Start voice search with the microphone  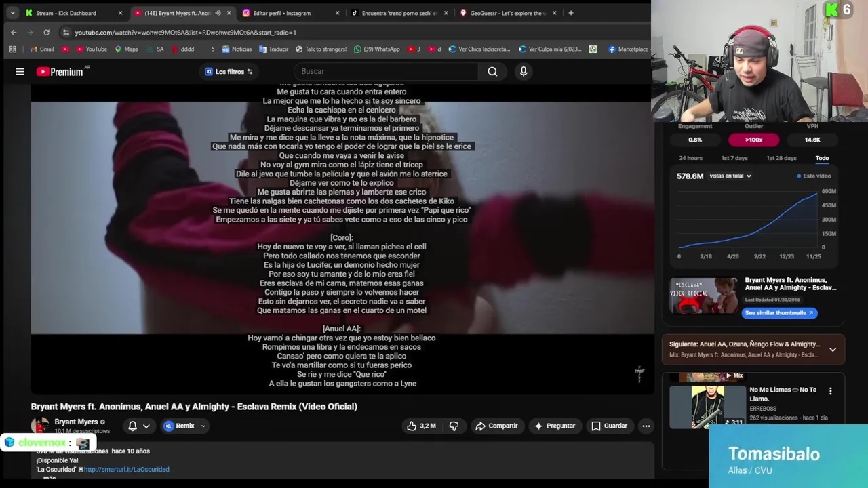point(524,71)
